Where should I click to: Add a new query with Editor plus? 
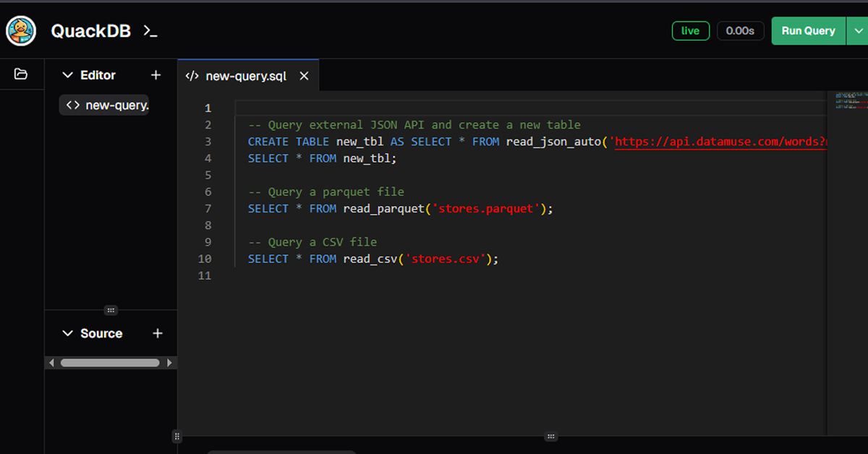point(156,75)
